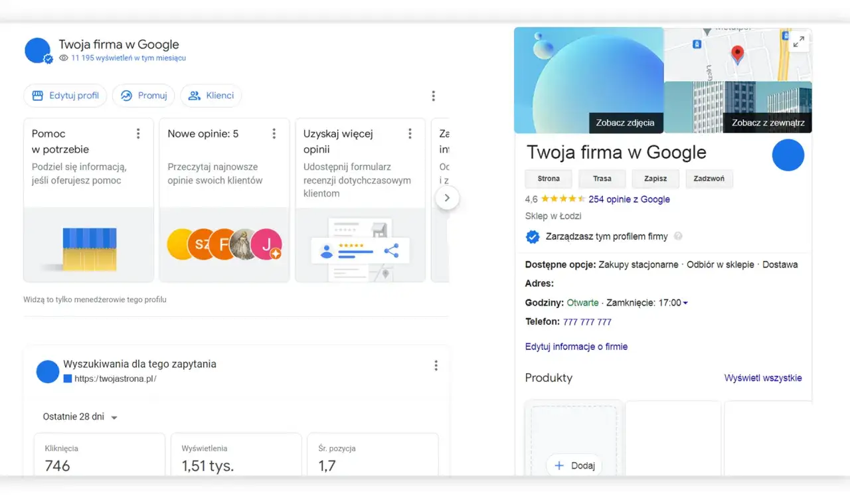This screenshot has height=504, width=850.
Task: Select the Kliknięcia 746 metric card
Action: (100, 455)
